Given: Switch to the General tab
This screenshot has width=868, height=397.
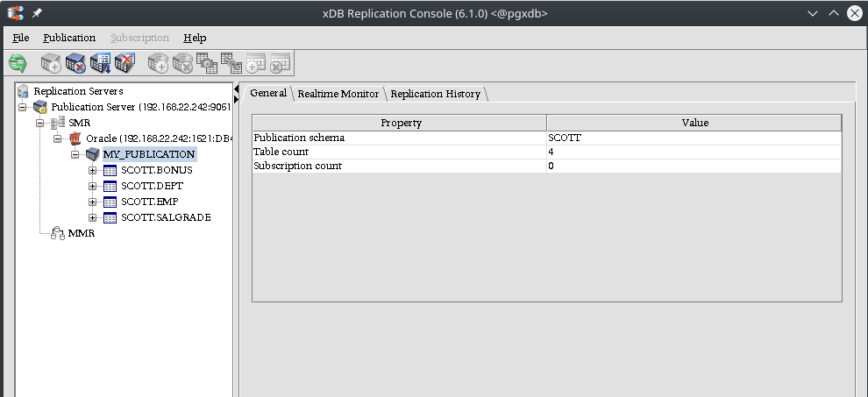Looking at the screenshot, I should tap(268, 93).
